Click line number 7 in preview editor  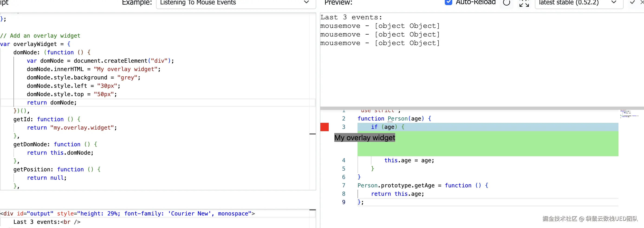(x=344, y=186)
